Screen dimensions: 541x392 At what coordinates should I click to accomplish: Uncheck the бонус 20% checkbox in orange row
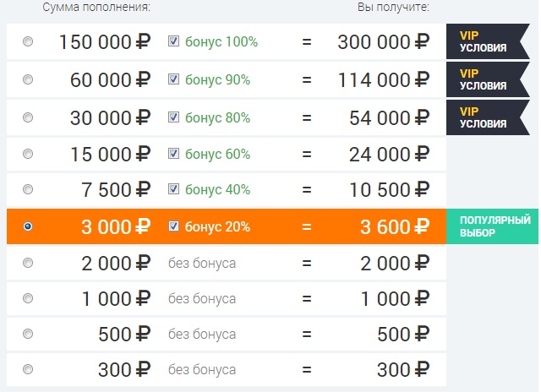(x=173, y=226)
